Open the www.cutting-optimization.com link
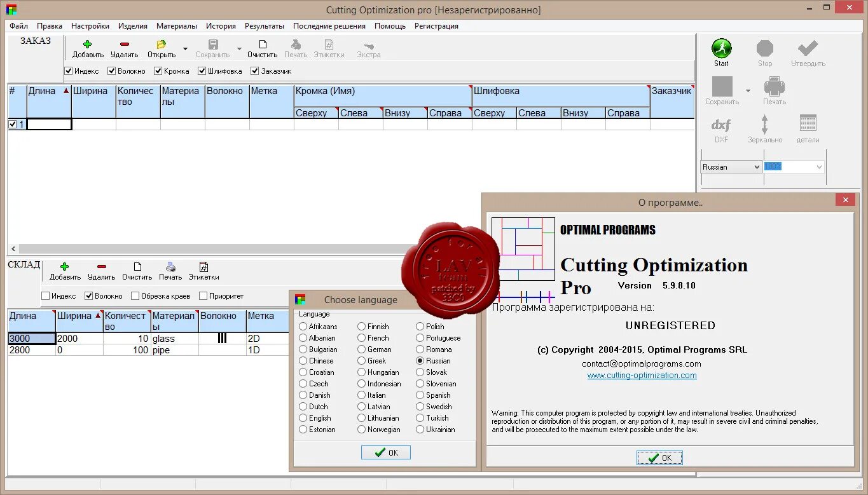This screenshot has width=868, height=495. [x=642, y=376]
